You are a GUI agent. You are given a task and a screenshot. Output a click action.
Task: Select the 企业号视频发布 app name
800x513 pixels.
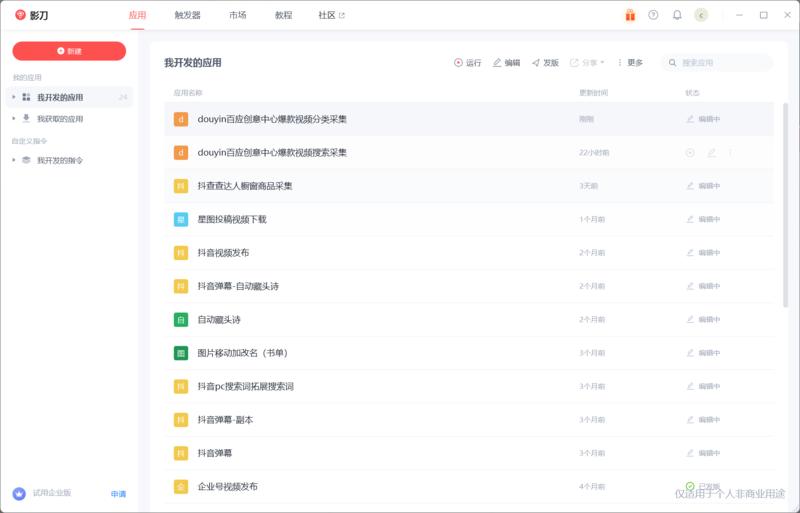point(228,486)
